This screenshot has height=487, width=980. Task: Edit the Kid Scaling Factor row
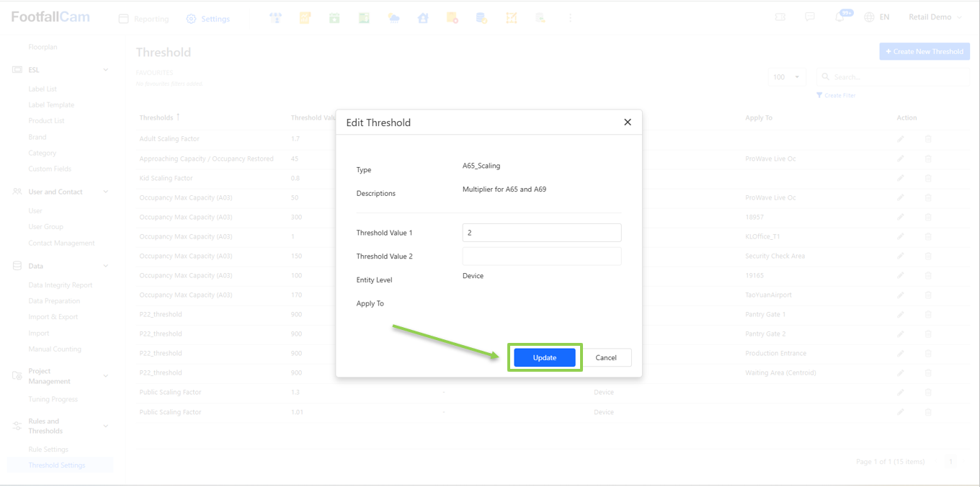(x=901, y=178)
